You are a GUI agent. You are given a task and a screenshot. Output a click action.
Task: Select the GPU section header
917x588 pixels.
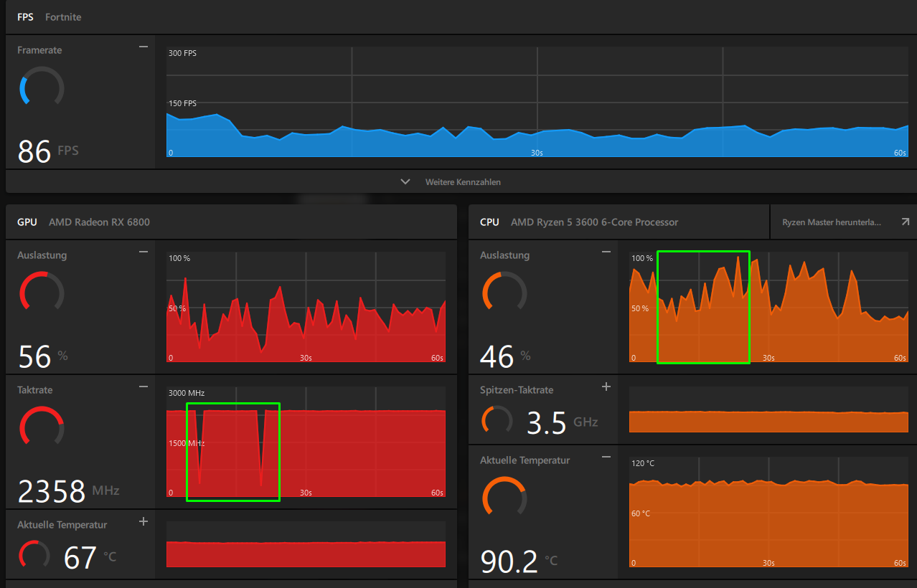point(27,222)
